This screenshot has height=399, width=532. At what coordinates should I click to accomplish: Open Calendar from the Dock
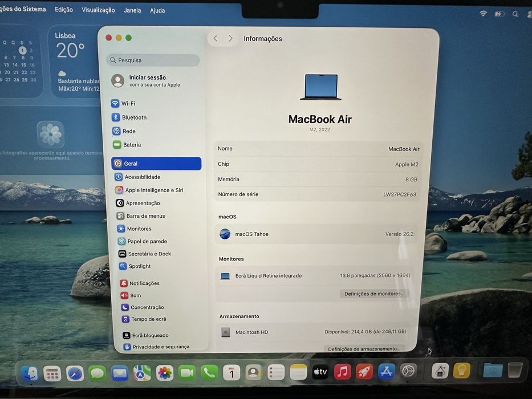232,373
